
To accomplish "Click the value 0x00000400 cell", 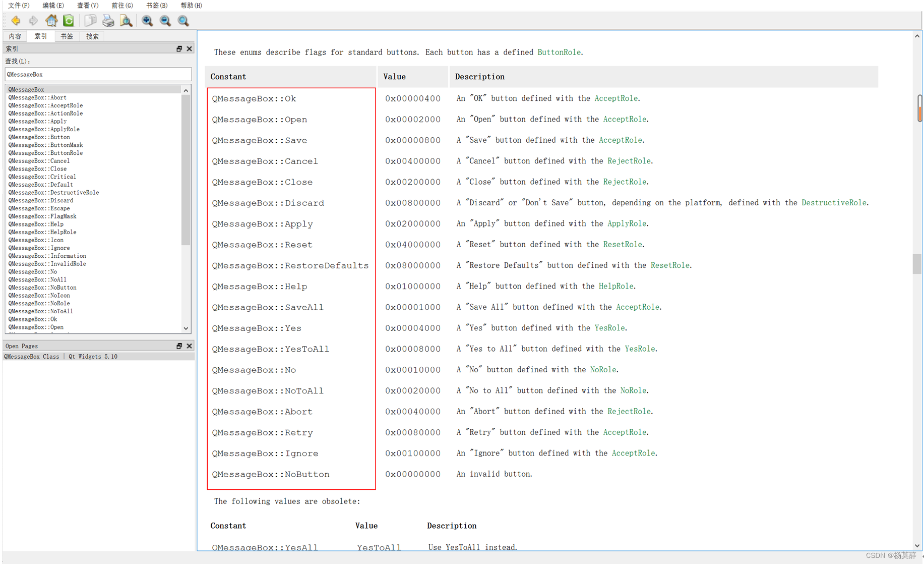I will (413, 98).
